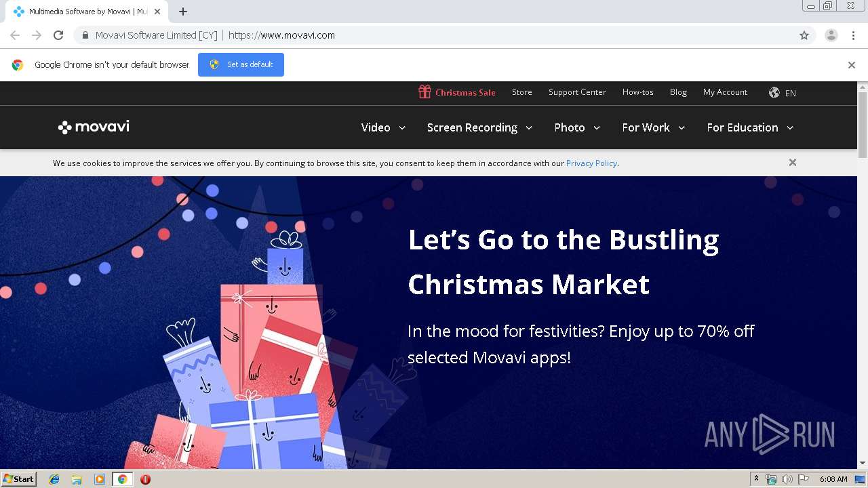This screenshot has width=868, height=488.
Task: Open the Chrome three-dot menu
Action: [x=853, y=35]
